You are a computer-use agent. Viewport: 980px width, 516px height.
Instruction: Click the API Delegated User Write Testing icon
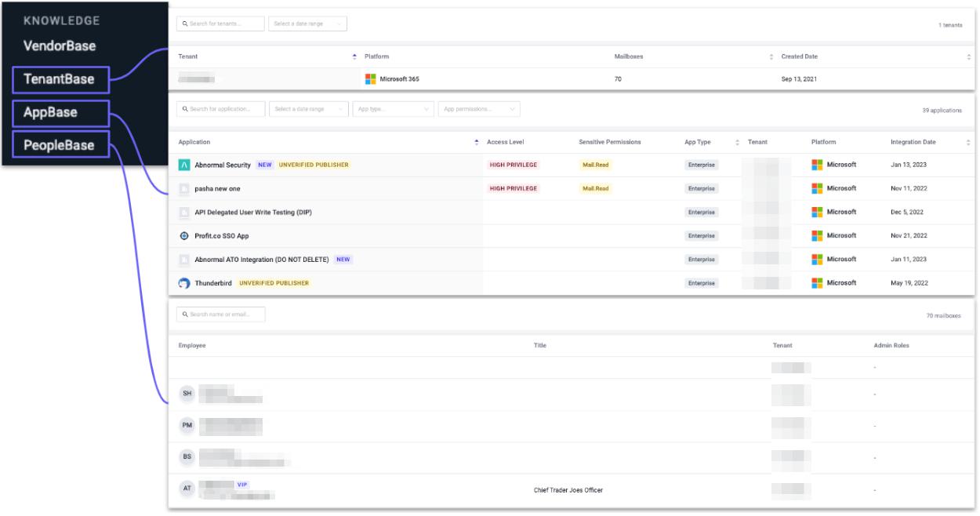184,213
